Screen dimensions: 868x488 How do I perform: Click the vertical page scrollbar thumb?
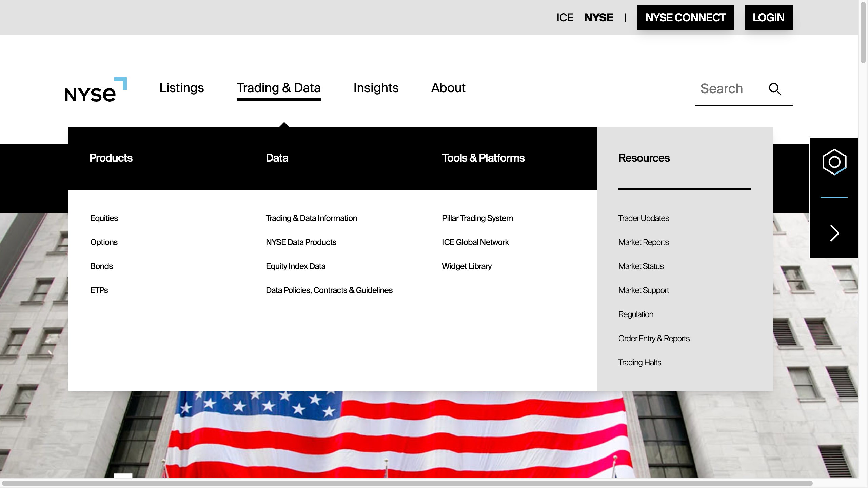coord(863,32)
